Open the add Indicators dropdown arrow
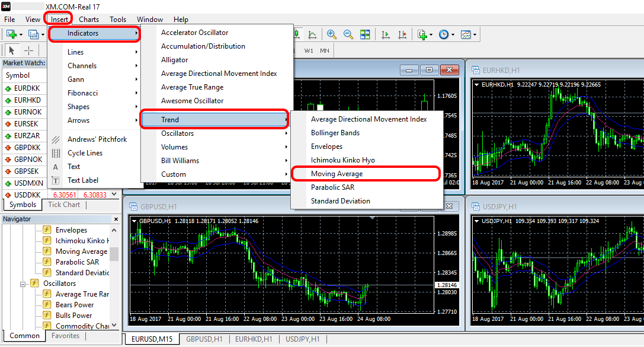The height and width of the screenshot is (347, 644). [x=431, y=34]
